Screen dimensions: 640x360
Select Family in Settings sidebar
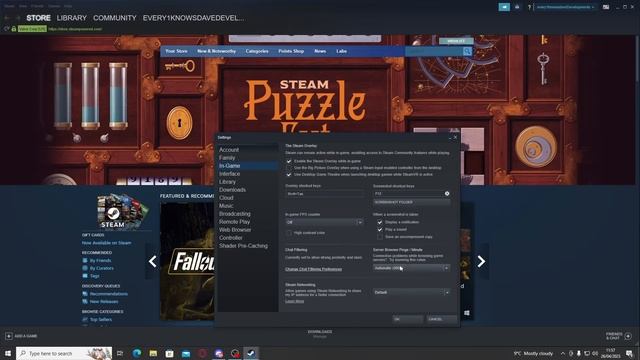pos(227,158)
